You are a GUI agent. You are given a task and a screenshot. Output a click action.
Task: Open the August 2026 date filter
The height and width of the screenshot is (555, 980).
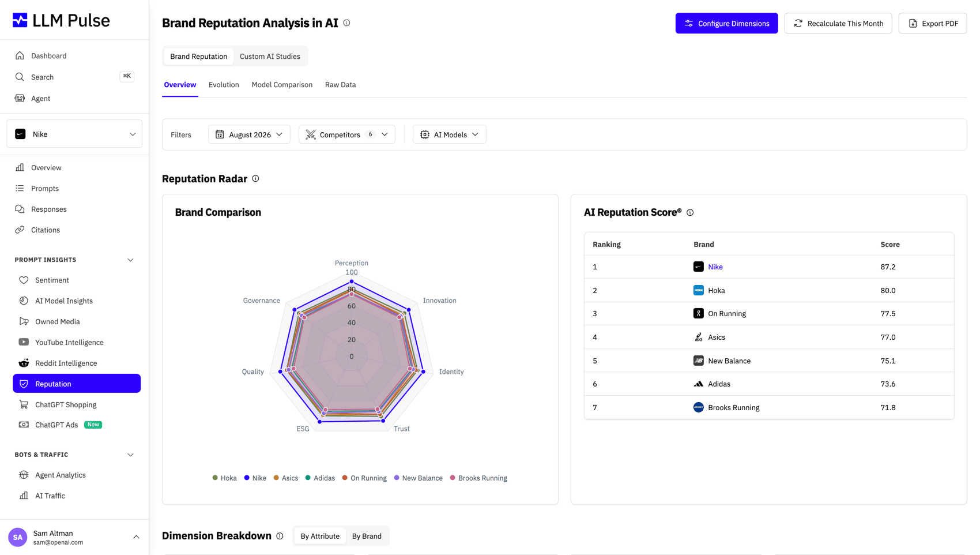pyautogui.click(x=249, y=135)
